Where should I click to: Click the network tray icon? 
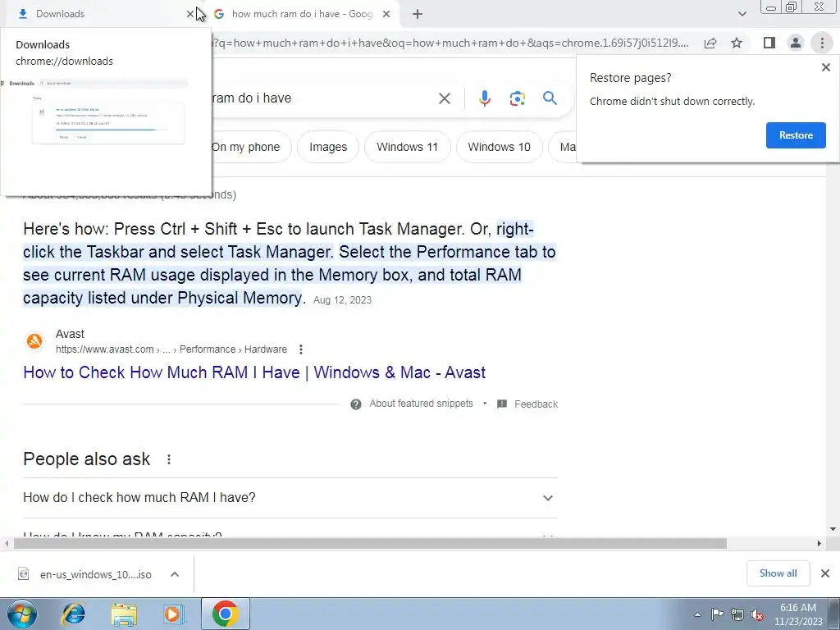737,614
